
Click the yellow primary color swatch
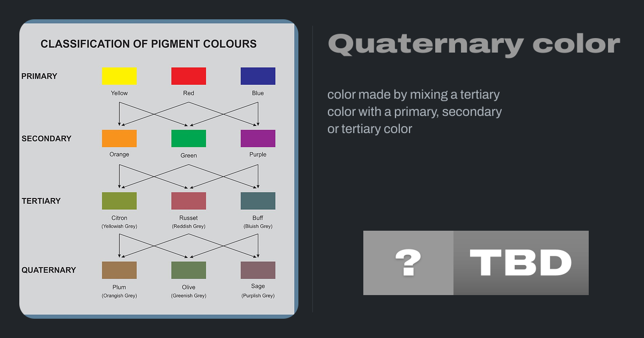click(x=119, y=76)
